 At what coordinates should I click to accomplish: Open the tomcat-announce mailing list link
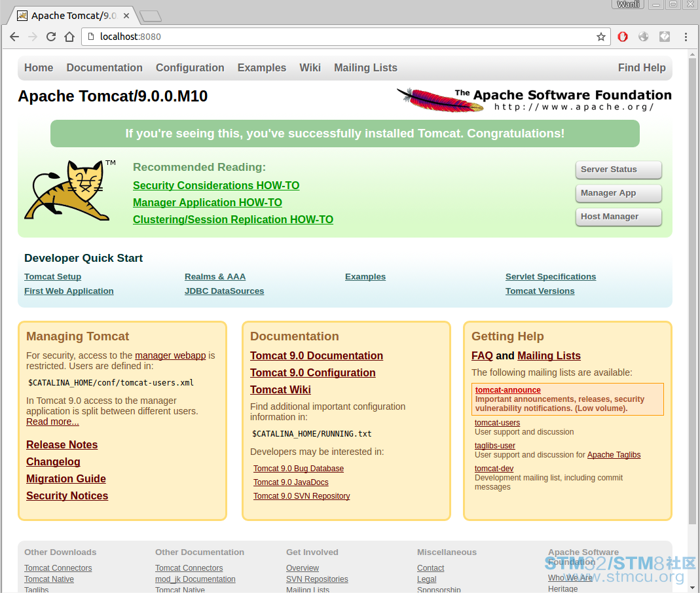click(507, 390)
